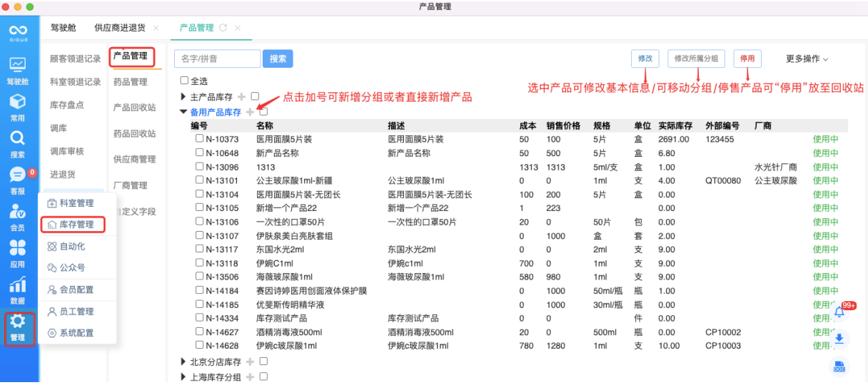The width and height of the screenshot is (868, 385).
Task: Click product name 酒精消毒液500ml in 名称 column
Action: click(x=289, y=332)
